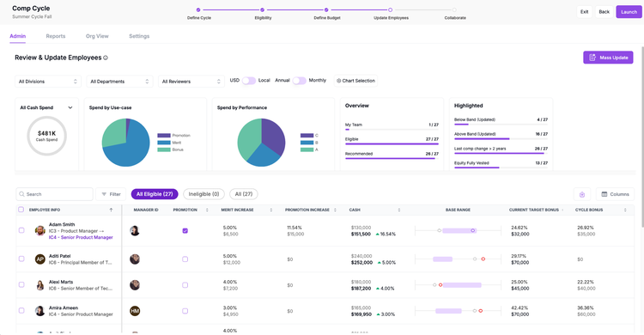Switch to the Reports tab
Screen dimensions: 644x335
[56, 36]
